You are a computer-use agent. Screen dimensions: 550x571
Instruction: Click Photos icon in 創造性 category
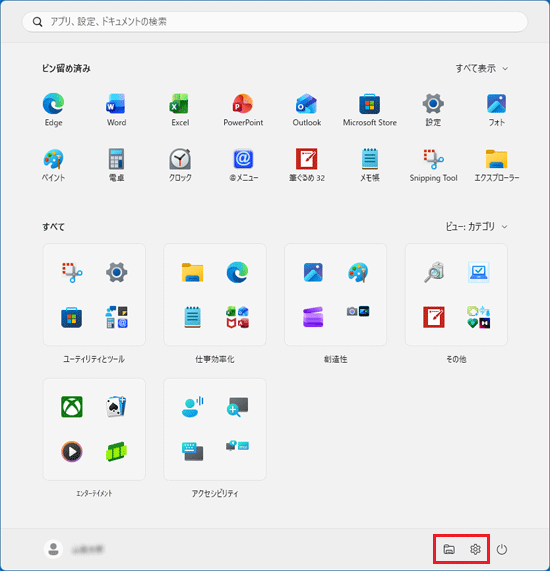pos(313,272)
